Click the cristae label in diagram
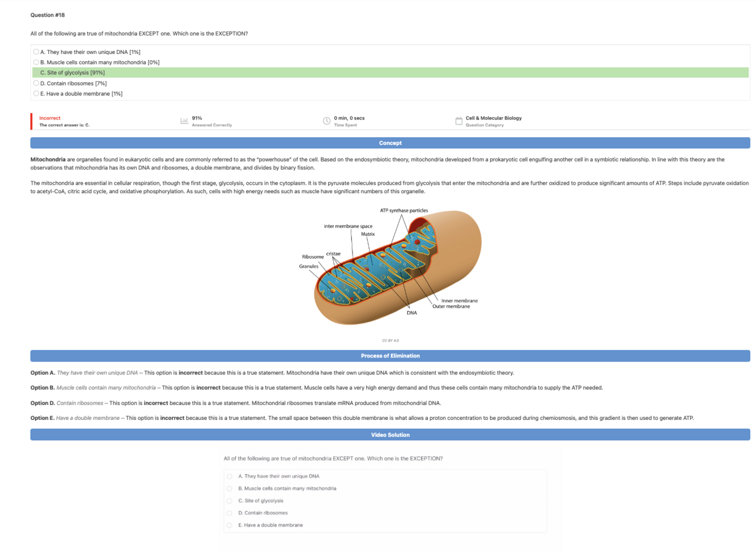Screen dimensions: 756x553 (333, 253)
